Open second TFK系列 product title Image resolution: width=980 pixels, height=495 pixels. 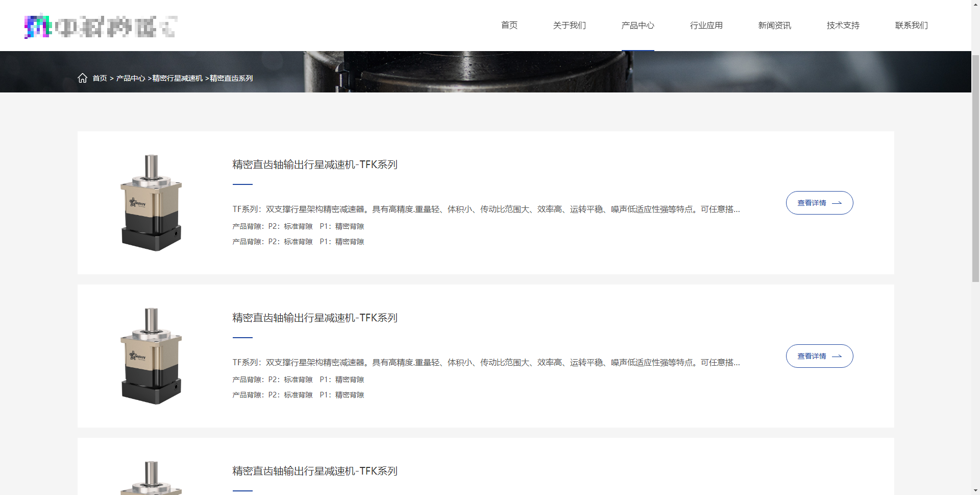[x=315, y=318]
